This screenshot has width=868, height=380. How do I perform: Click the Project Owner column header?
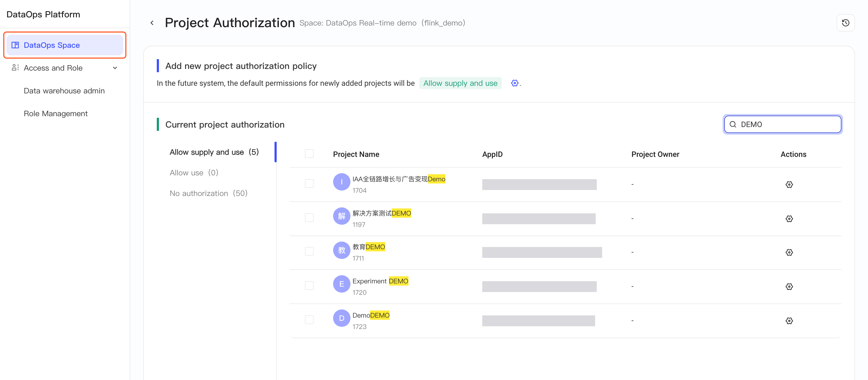click(655, 154)
